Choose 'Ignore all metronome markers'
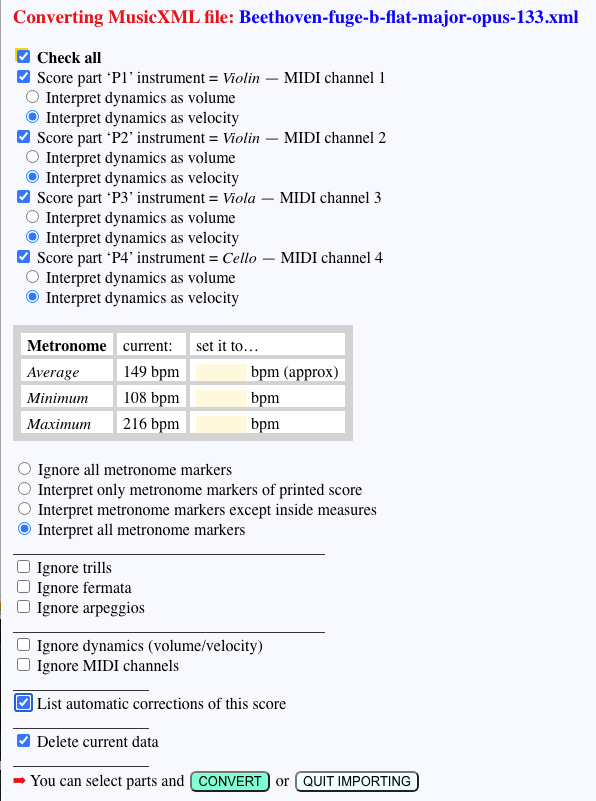596x801 pixels. tap(24, 468)
